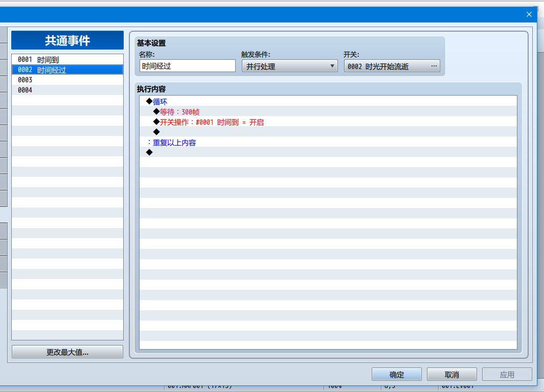This screenshot has height=392, width=544.
Task: Click the 更改最大值... button
Action: pyautogui.click(x=67, y=352)
